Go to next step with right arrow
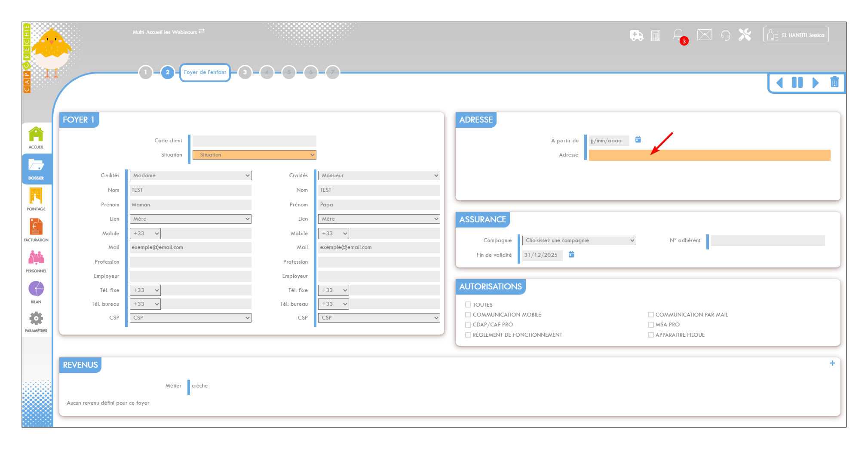 coord(815,83)
